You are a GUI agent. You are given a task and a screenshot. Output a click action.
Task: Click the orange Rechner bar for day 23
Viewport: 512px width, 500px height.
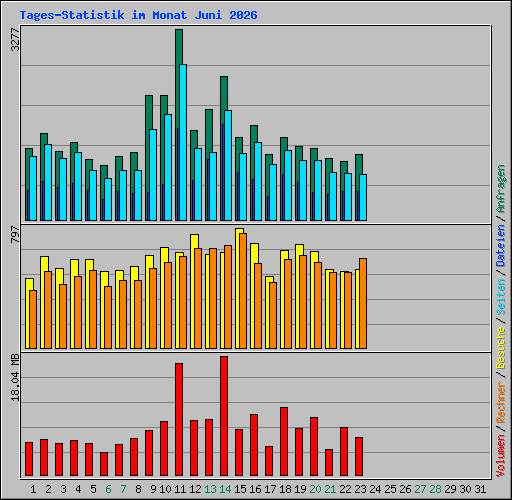point(363,303)
